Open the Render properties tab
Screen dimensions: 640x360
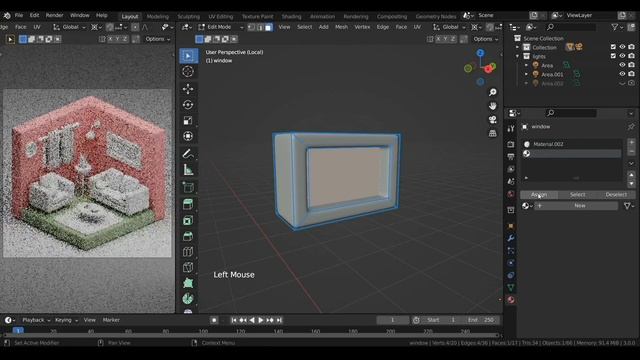tap(511, 144)
